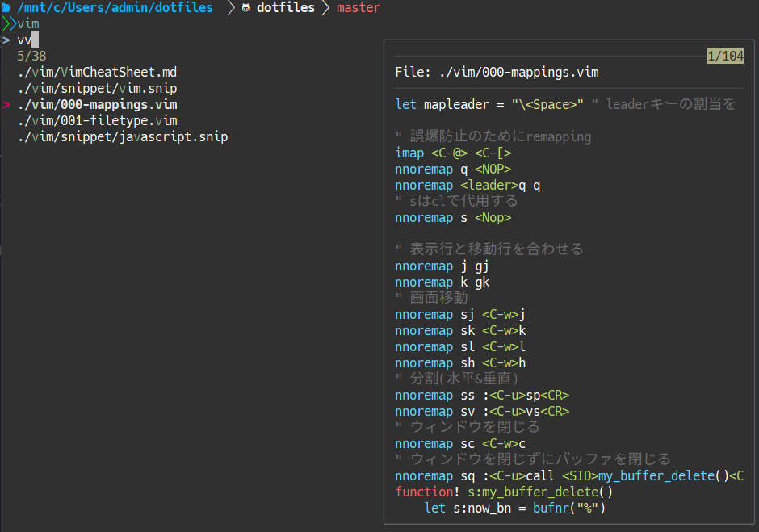Click the 'nnoremap sk <C-w>k' line
Image resolution: width=759 pixels, height=532 pixels.
tap(460, 331)
